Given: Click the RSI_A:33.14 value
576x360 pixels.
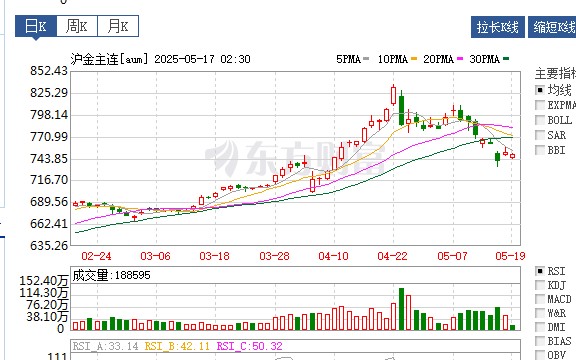Looking at the screenshot, I should pyautogui.click(x=105, y=346).
